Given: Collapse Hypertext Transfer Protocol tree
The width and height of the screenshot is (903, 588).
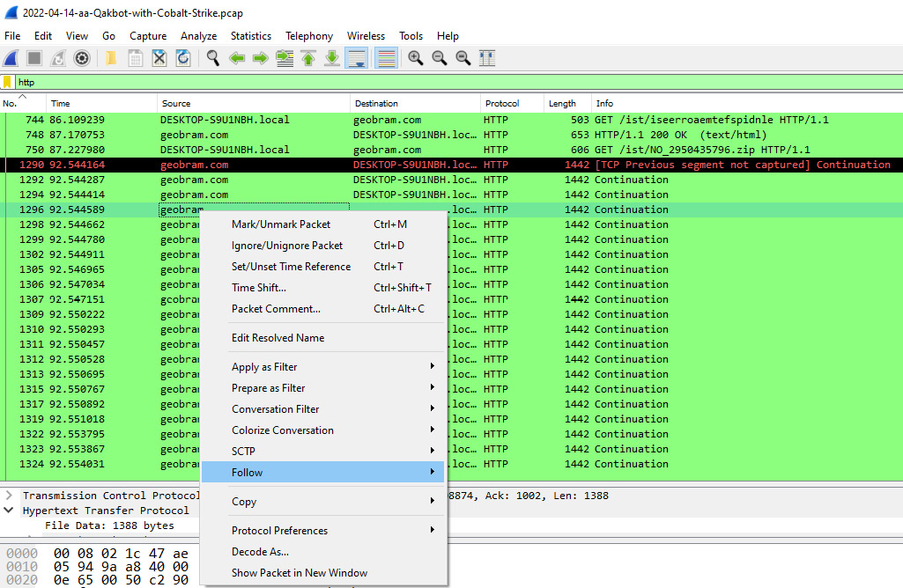Looking at the screenshot, I should 9,511.
